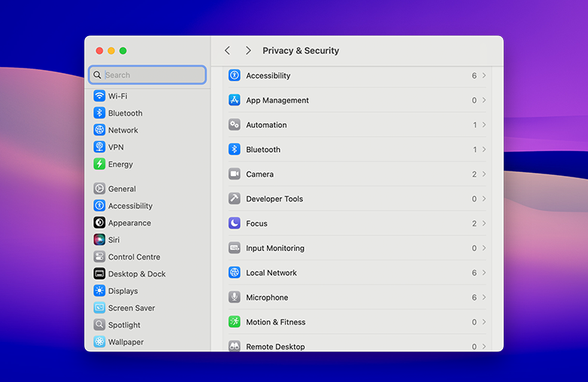Select the 'General' sidebar label
588x382 pixels.
point(122,189)
